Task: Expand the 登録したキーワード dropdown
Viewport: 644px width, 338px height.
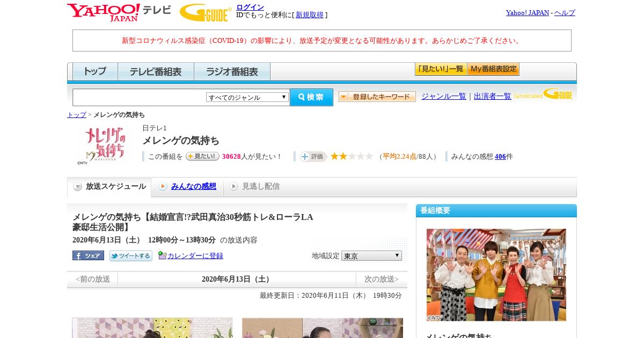Action: coord(377,97)
